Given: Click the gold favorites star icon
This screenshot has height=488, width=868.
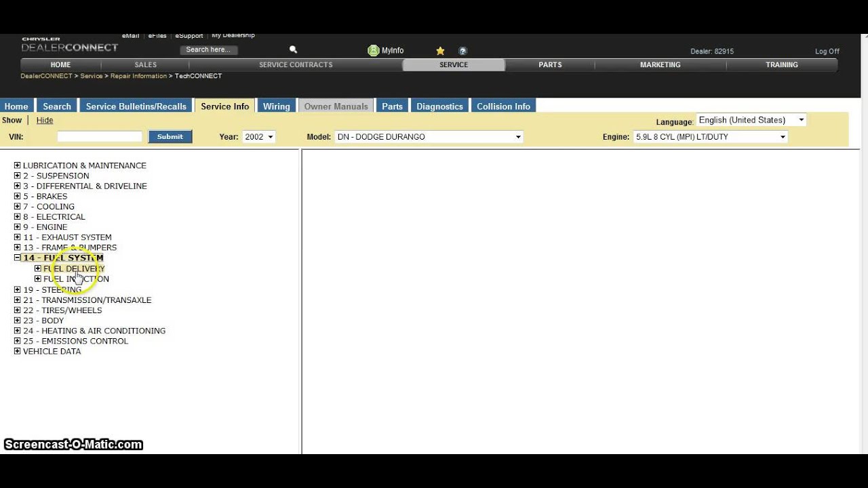Looking at the screenshot, I should pos(440,51).
